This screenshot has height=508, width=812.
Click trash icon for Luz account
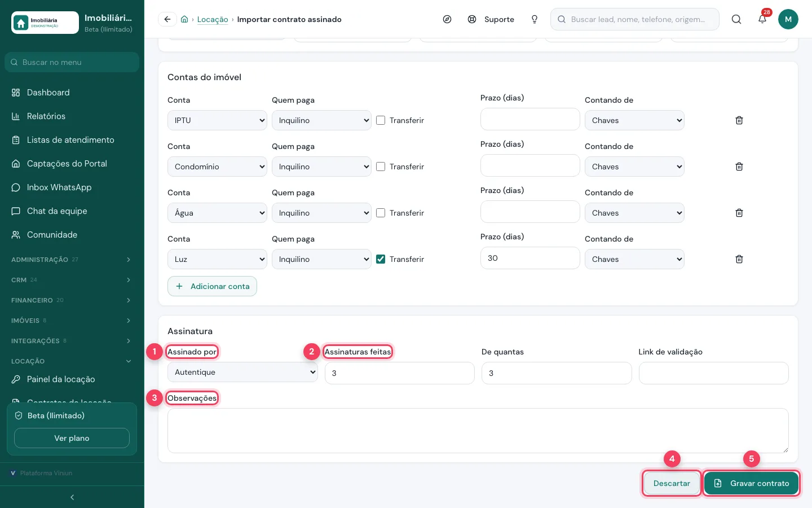[739, 259]
